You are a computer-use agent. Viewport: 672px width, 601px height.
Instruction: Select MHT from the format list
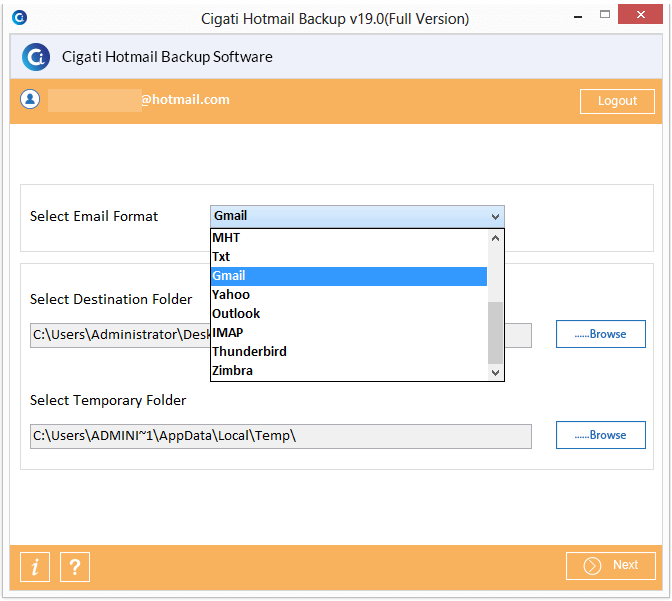point(349,238)
